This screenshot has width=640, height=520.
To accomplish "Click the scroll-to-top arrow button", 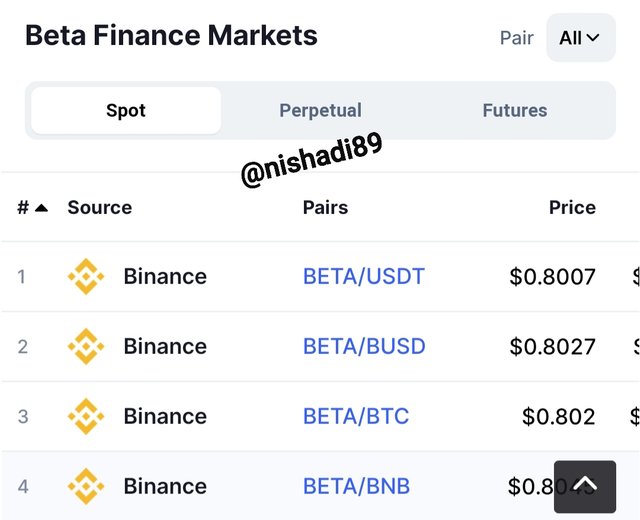I will [x=585, y=487].
